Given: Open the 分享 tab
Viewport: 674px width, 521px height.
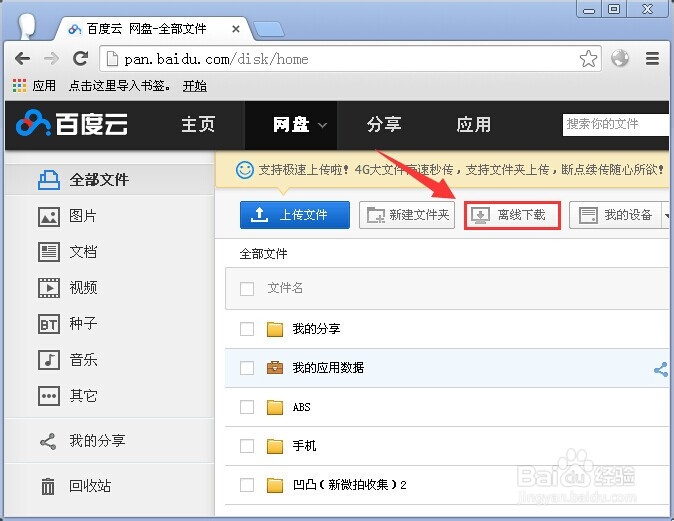Looking at the screenshot, I should coord(384,125).
